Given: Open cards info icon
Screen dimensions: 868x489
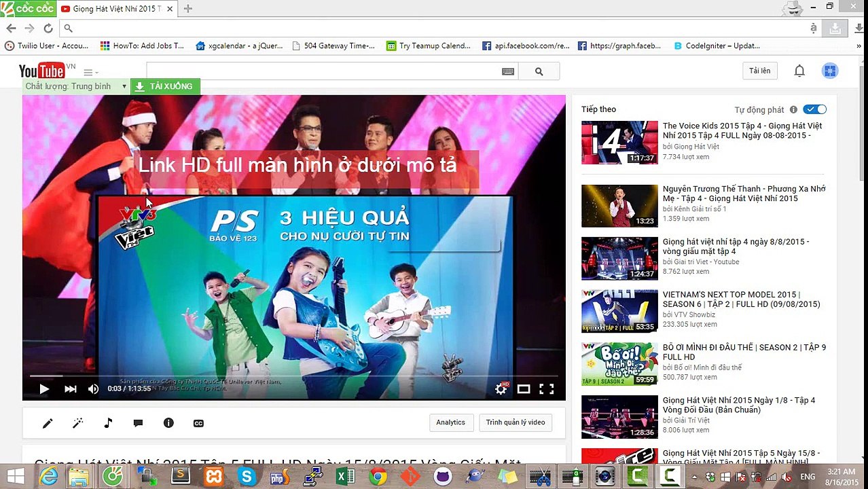Looking at the screenshot, I should pyautogui.click(x=168, y=423).
